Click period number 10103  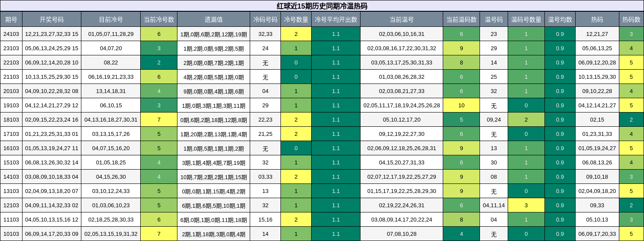point(11,234)
